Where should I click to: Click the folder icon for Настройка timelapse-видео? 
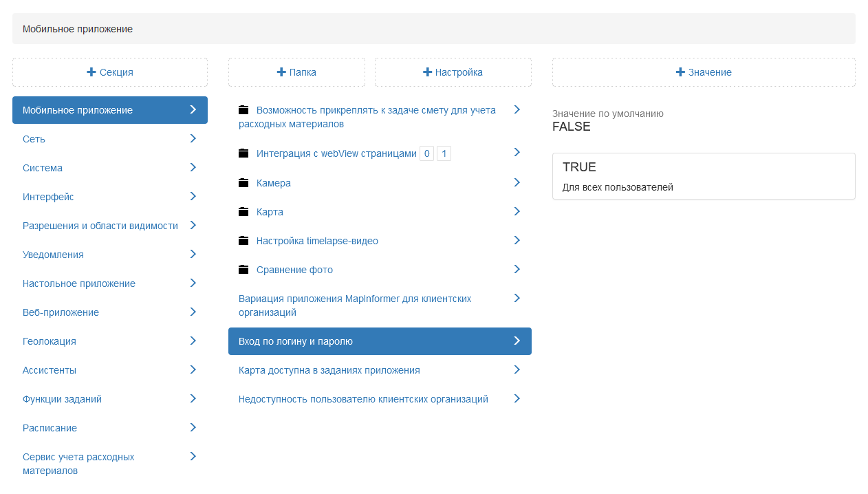click(243, 241)
